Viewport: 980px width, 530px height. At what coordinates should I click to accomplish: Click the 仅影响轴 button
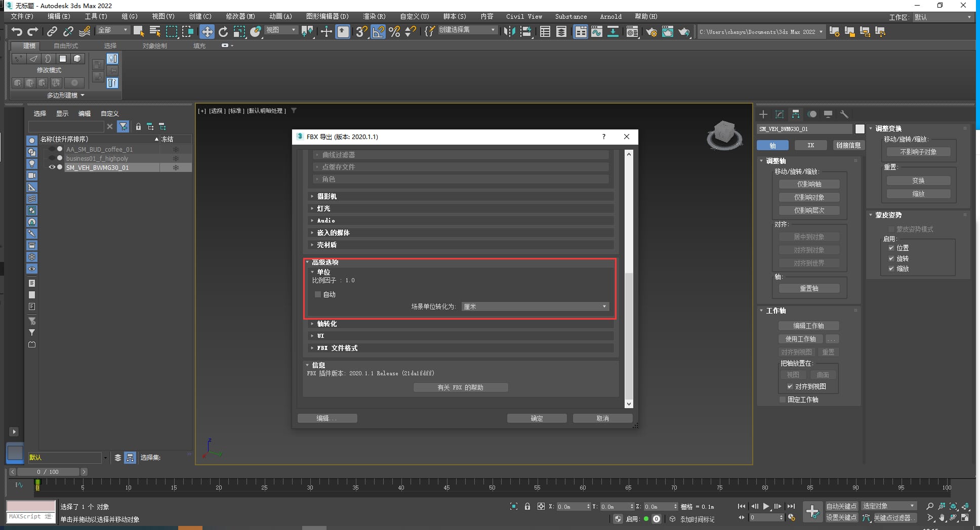(809, 184)
